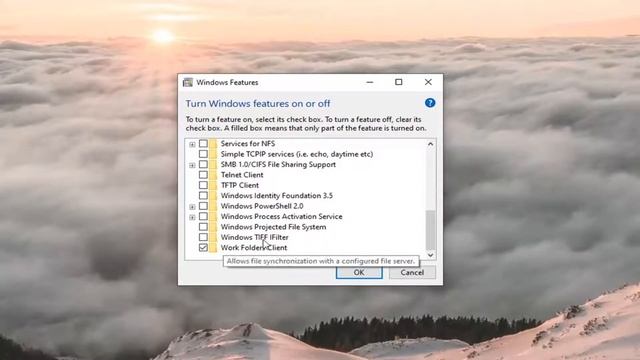Click folder icon beside Services for NFS
The image size is (640, 360).
pyautogui.click(x=213, y=144)
